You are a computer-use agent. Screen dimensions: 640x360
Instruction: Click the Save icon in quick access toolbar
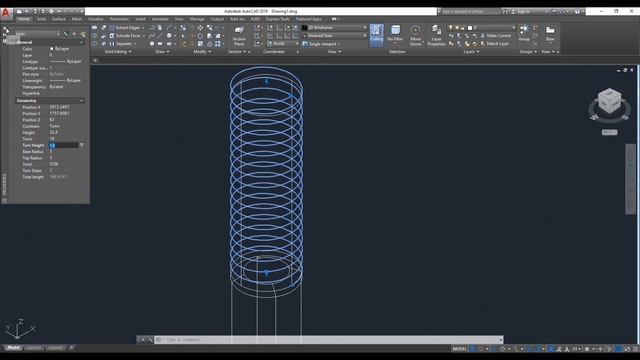tap(35, 11)
